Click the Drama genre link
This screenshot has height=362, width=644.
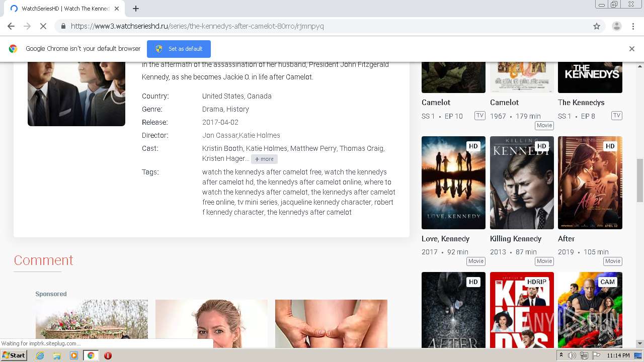point(213,109)
